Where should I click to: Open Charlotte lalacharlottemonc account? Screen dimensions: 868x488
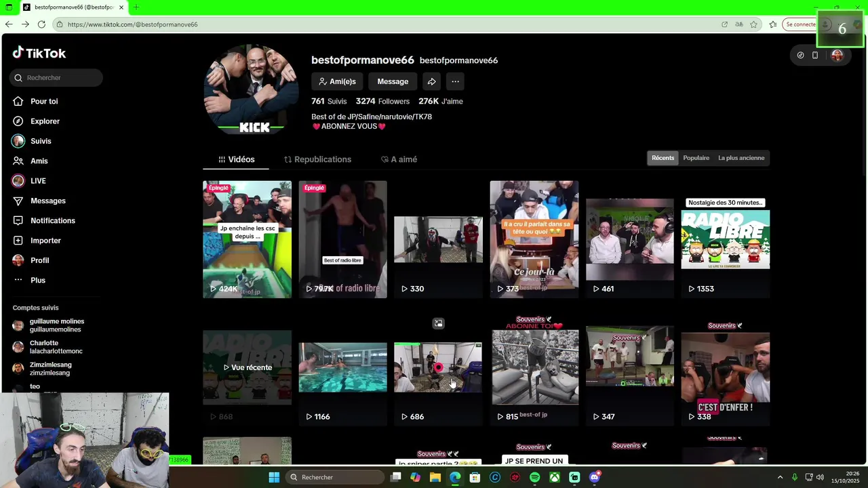[56, 347]
